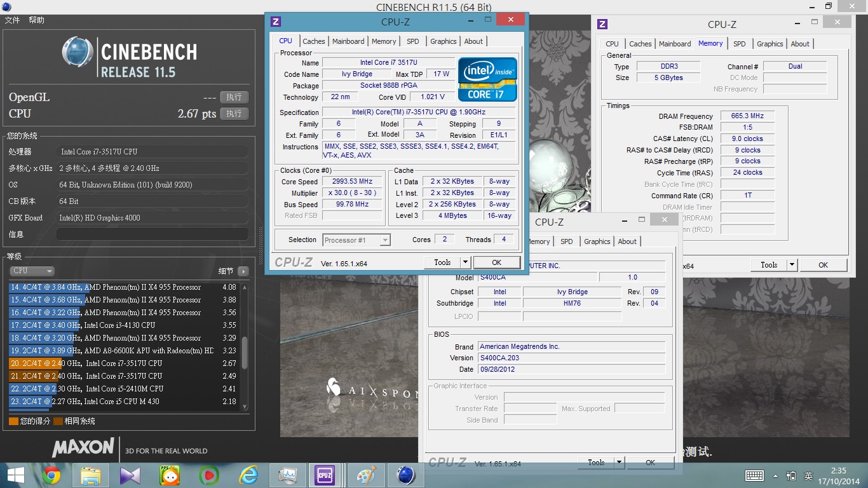Expand Tools dropdown arrow in CPU-Z Memory window

pyautogui.click(x=792, y=265)
